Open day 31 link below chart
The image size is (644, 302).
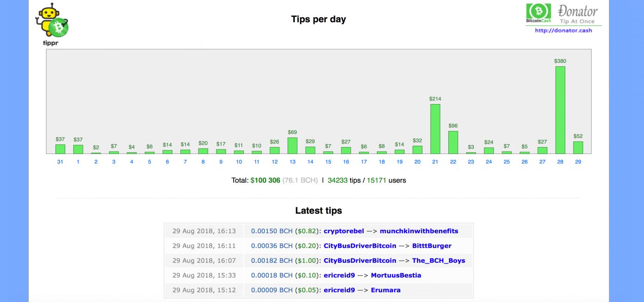60,162
